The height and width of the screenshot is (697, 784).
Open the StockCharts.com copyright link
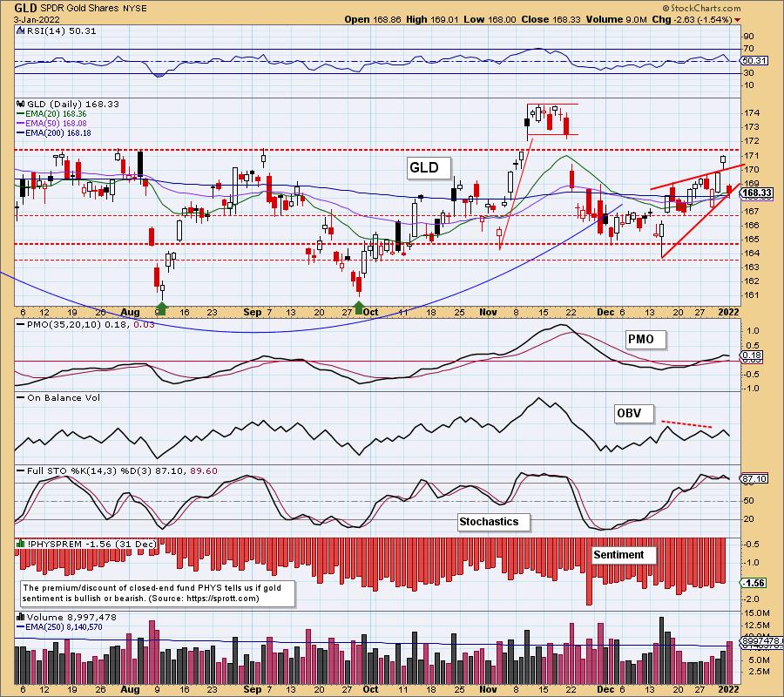[701, 8]
